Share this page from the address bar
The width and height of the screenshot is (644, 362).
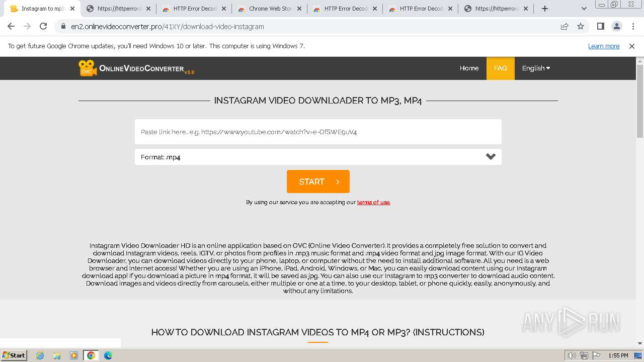click(565, 26)
